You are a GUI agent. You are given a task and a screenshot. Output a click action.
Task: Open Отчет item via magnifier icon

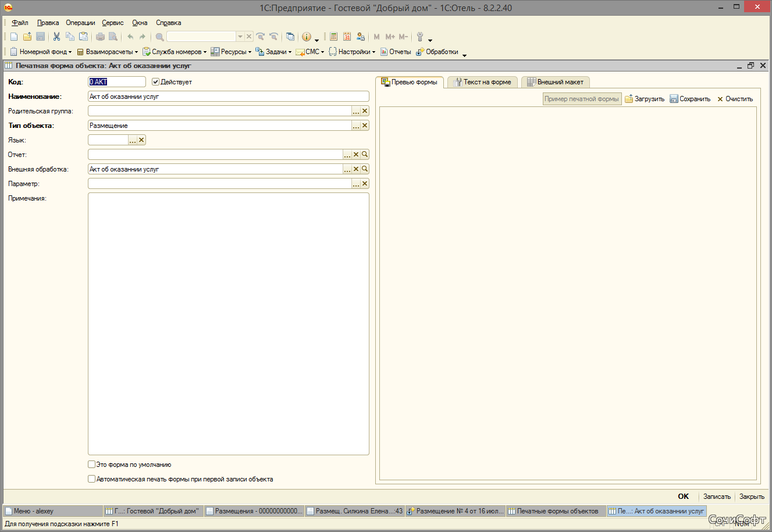(365, 155)
